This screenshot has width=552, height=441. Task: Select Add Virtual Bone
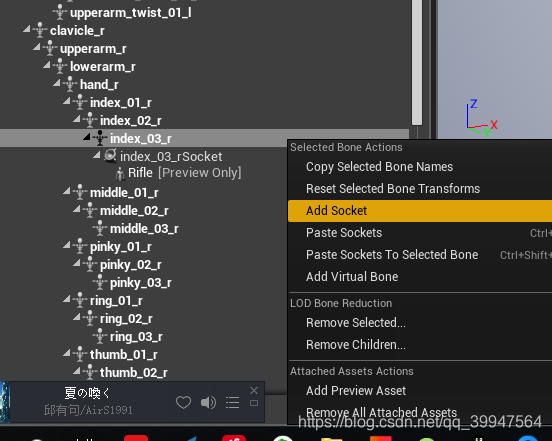pos(420,277)
